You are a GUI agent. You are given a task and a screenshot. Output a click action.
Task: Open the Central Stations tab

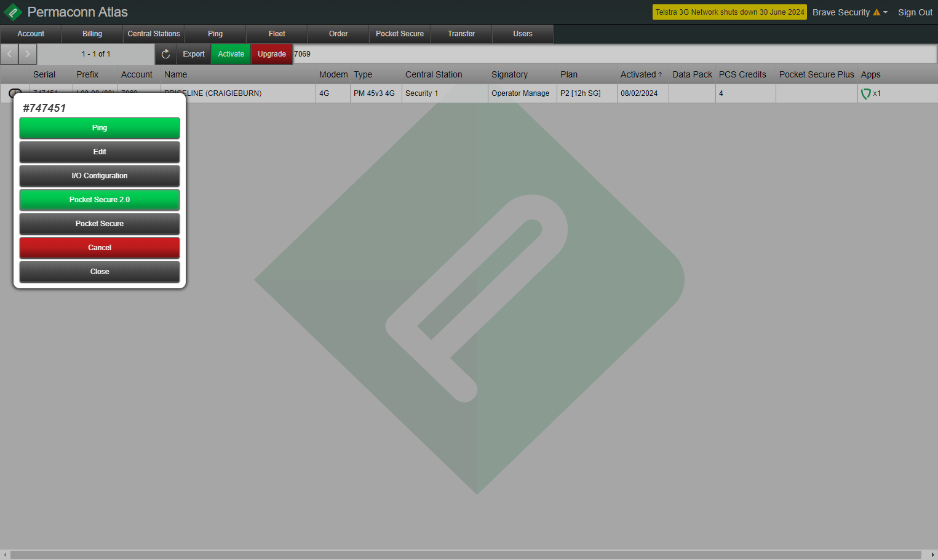(154, 34)
